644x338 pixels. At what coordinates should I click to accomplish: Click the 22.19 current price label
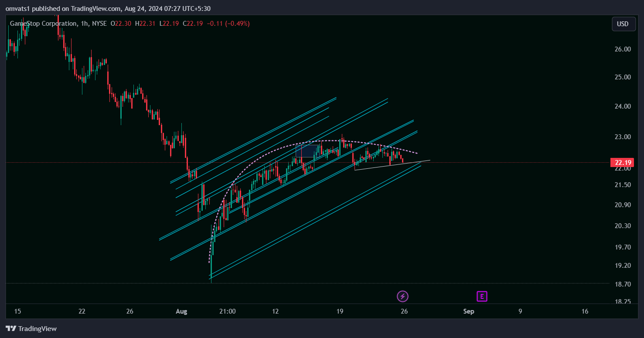click(x=622, y=163)
